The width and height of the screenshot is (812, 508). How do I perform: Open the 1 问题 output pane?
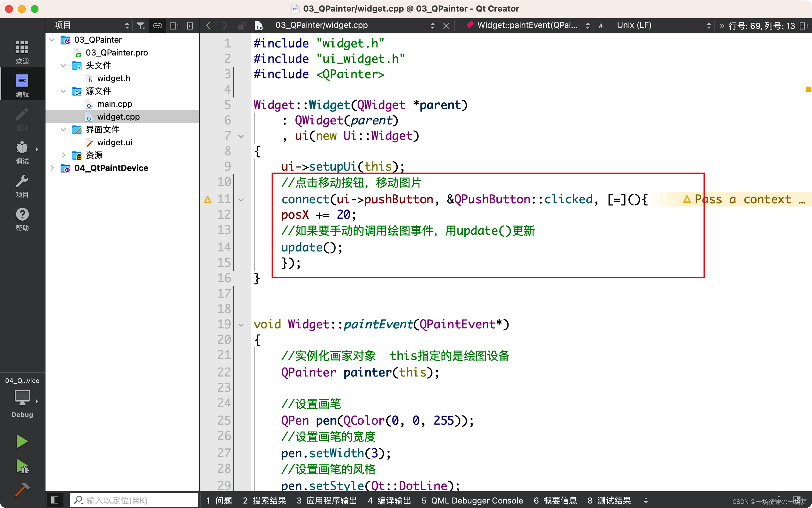219,500
